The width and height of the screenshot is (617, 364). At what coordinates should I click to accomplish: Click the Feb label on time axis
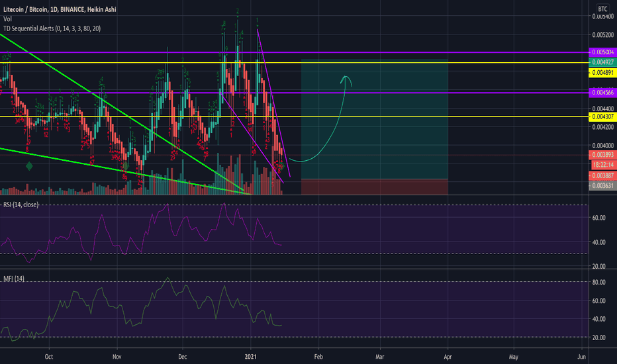coord(318,357)
